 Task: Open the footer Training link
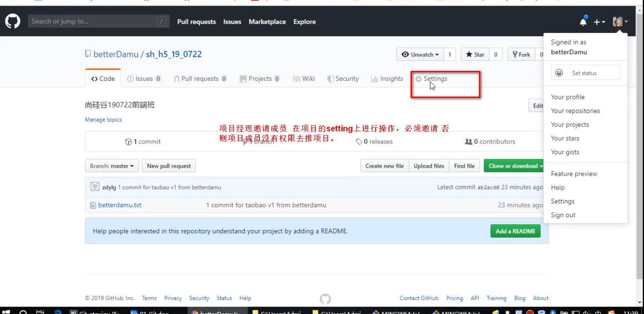coord(496,298)
